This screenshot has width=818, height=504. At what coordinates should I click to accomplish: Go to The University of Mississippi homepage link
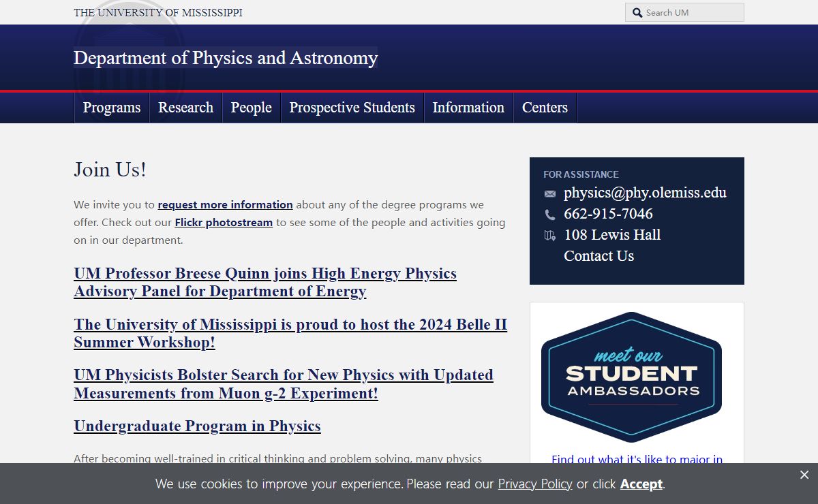click(158, 12)
